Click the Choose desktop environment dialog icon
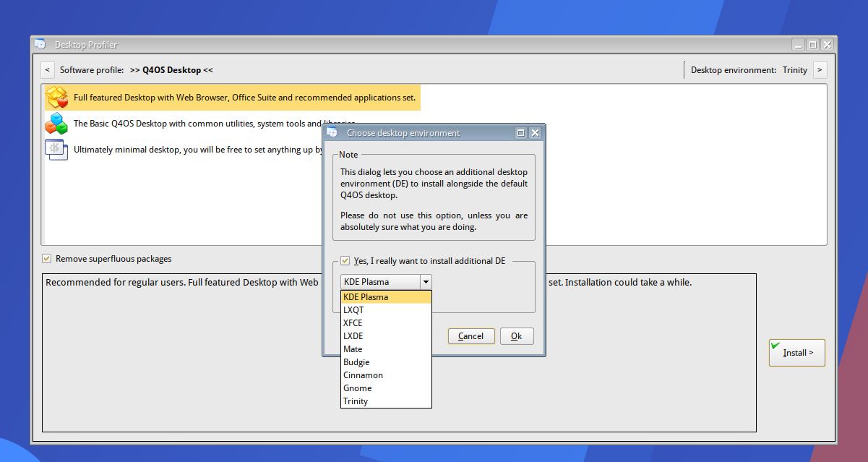Screen dimensions: 868x462 (x=332, y=133)
